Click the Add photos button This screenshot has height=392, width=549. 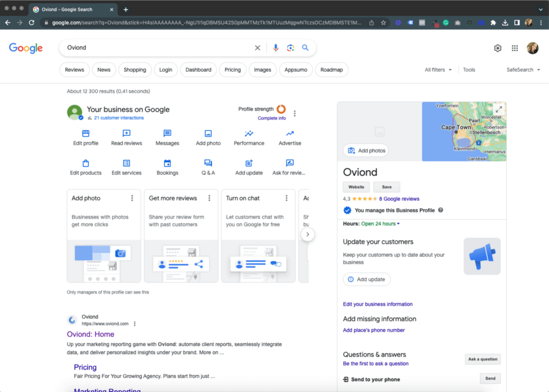366,150
